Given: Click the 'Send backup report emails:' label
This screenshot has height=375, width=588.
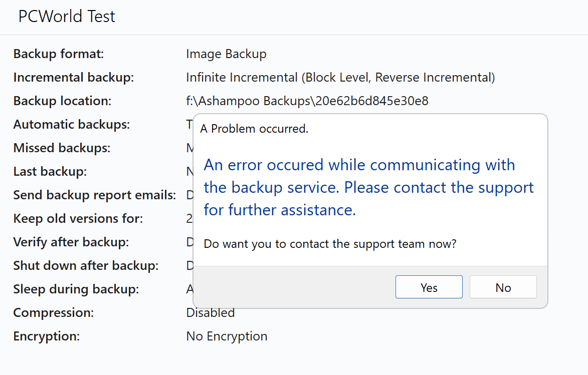Looking at the screenshot, I should click(x=95, y=195).
